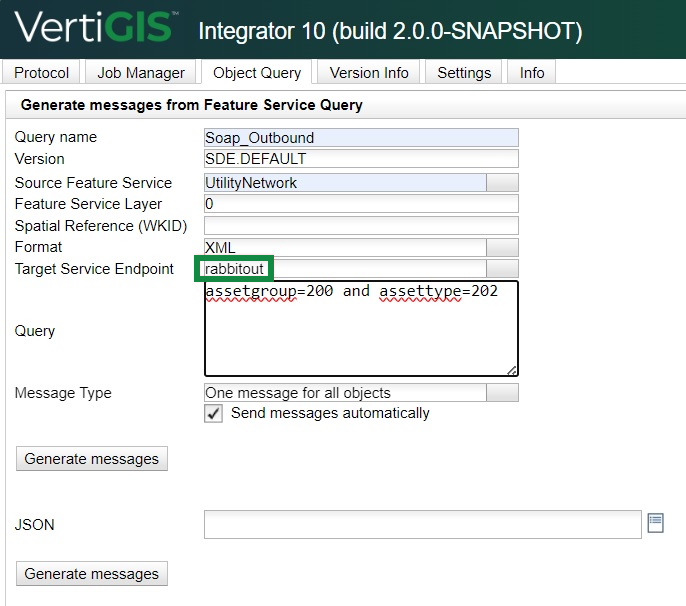Click the XML format value
The height and width of the screenshot is (606, 686).
345,247
